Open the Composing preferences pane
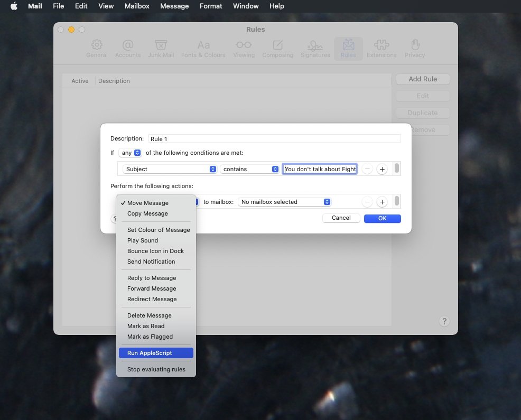Screen dimensions: 521x420 (278, 49)
